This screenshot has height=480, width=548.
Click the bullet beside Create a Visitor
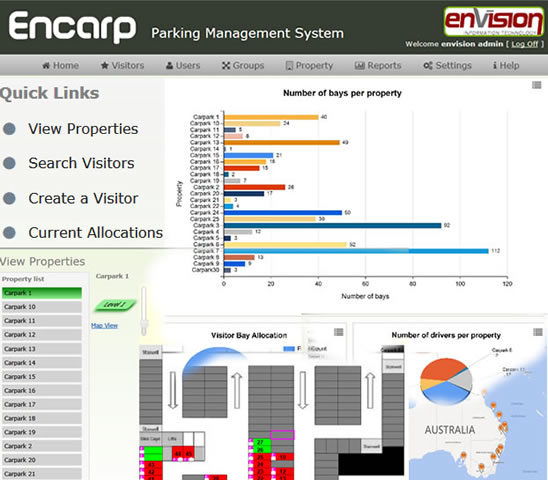click(9, 198)
